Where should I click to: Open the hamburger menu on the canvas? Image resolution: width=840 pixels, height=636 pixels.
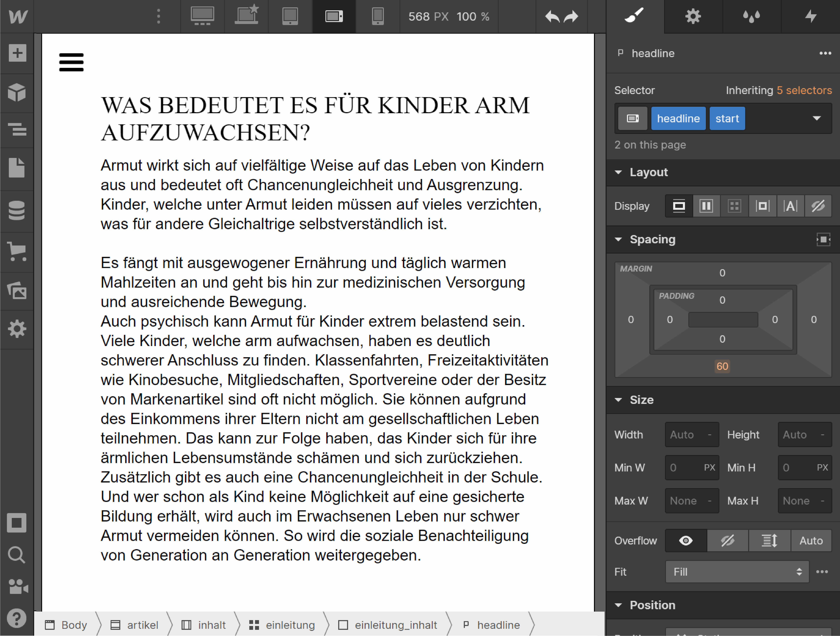pyautogui.click(x=71, y=62)
